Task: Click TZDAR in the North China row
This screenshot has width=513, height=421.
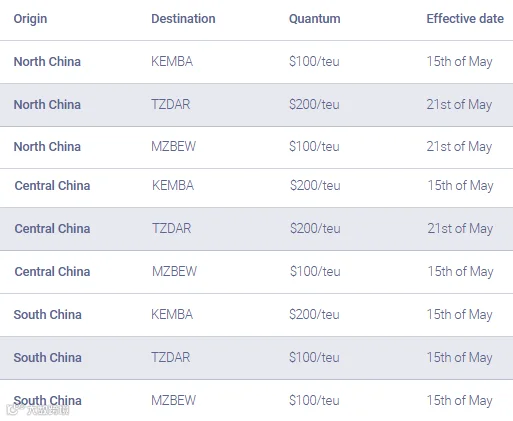Action: point(171,104)
